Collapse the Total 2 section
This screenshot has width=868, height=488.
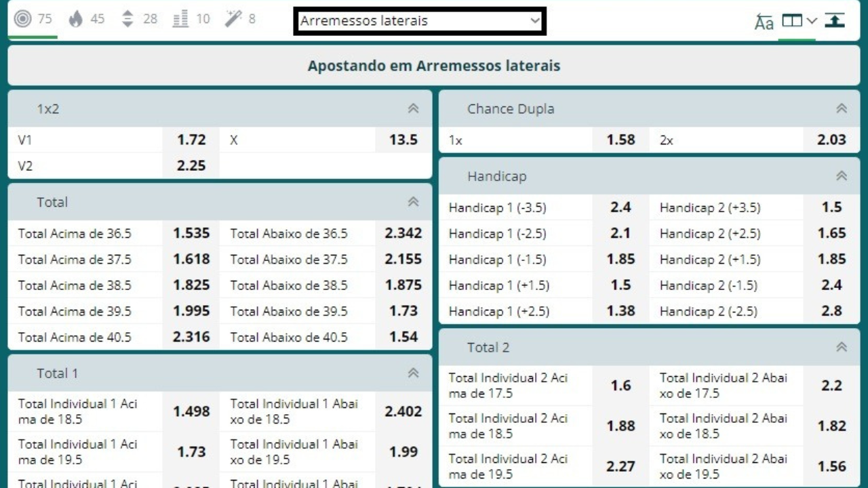coord(842,347)
